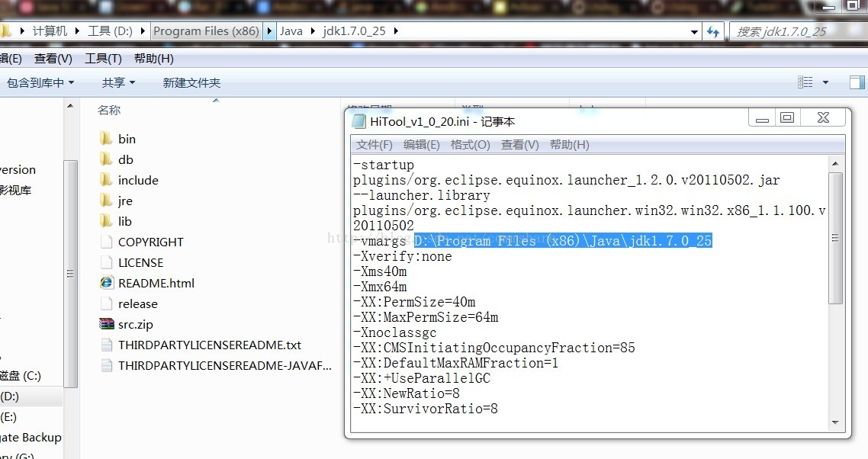868x459 pixels.
Task: Expand subfolders arrow after 工具 (D:)
Action: pos(143,31)
